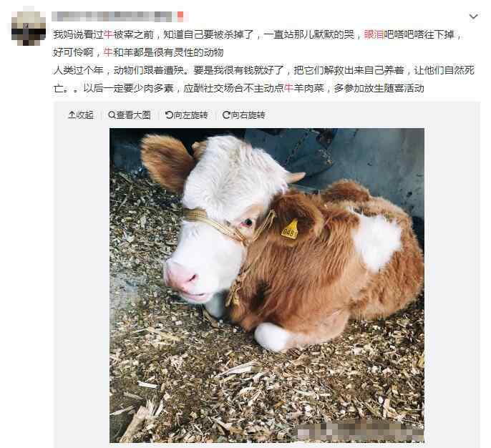Click the collapse arrow icon beside 收起

click(x=72, y=115)
